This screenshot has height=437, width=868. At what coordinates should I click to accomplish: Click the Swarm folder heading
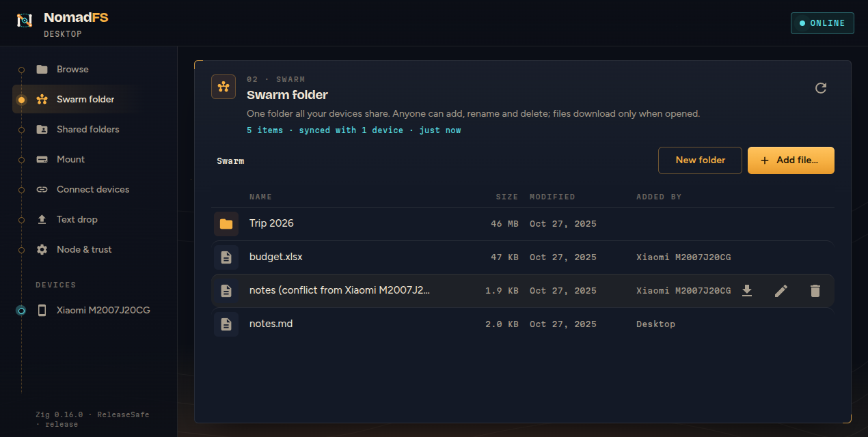[287, 95]
